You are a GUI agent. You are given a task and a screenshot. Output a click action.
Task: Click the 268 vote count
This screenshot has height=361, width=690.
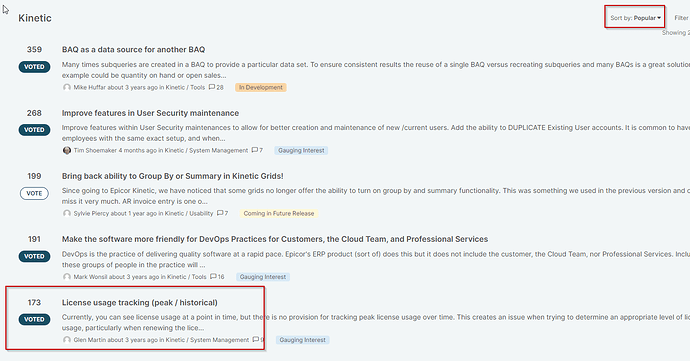[34, 113]
